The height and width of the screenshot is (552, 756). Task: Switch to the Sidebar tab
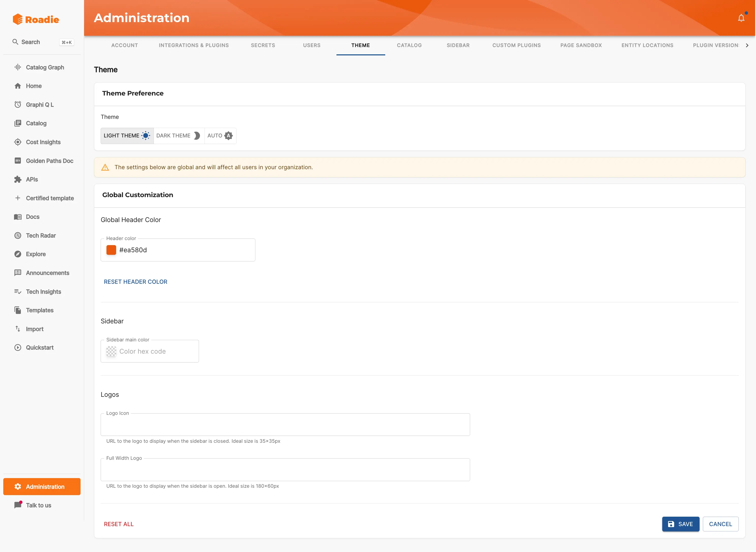[x=458, y=45]
